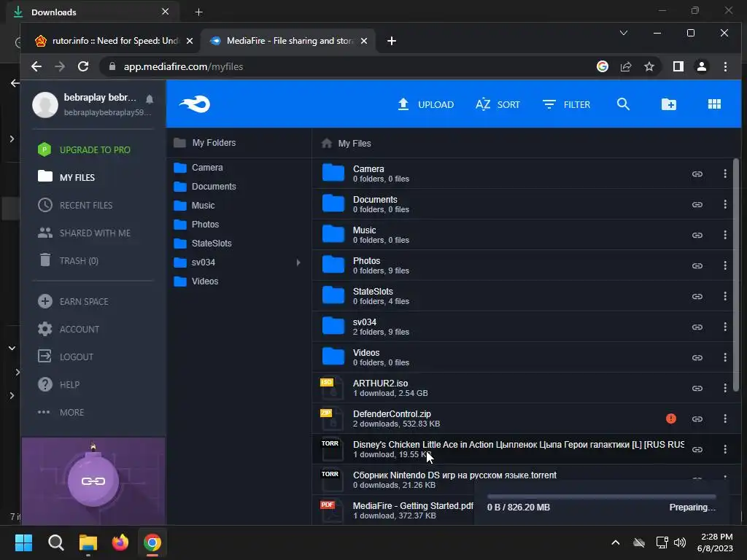Viewport: 747px width, 560px height.
Task: Click LOGOUT in sidebar
Action: pos(66,357)
